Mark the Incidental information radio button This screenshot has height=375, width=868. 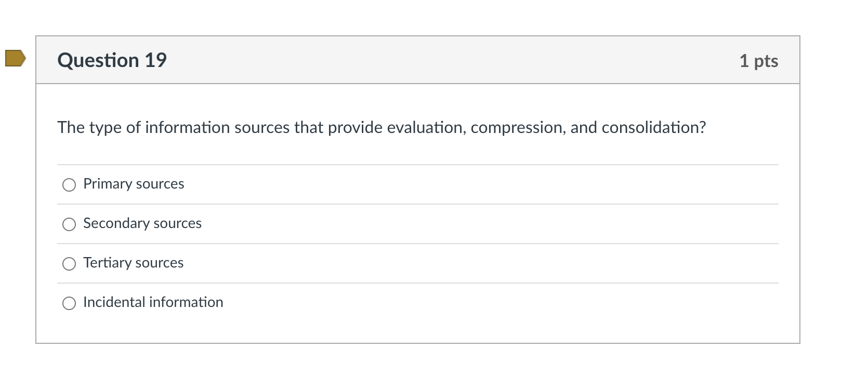[69, 303]
